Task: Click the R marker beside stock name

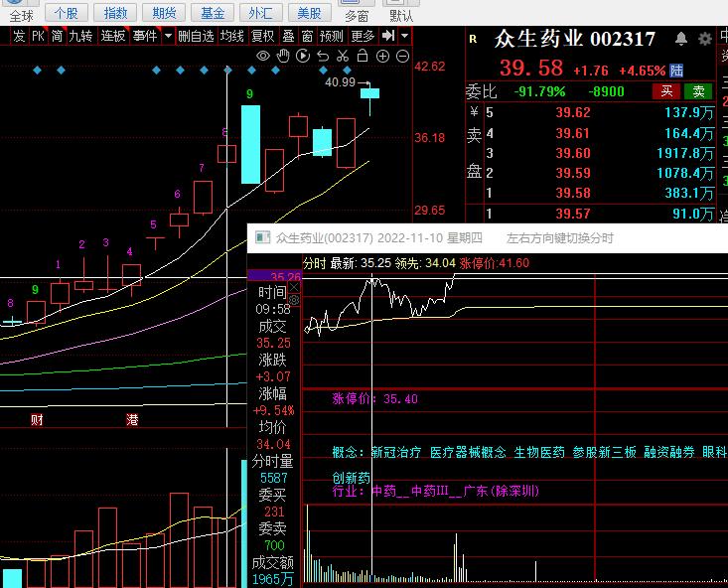Action: tap(473, 39)
